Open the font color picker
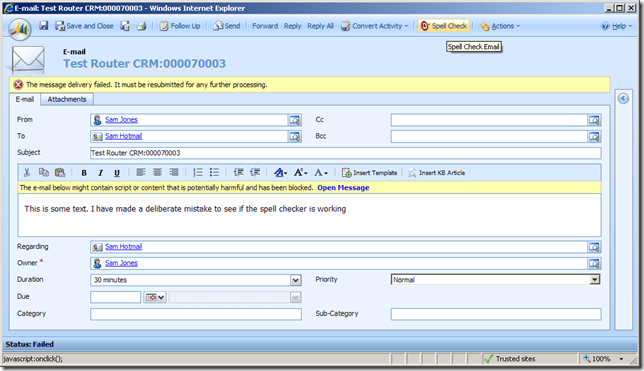Screen dimensions: 644x371 (321, 173)
